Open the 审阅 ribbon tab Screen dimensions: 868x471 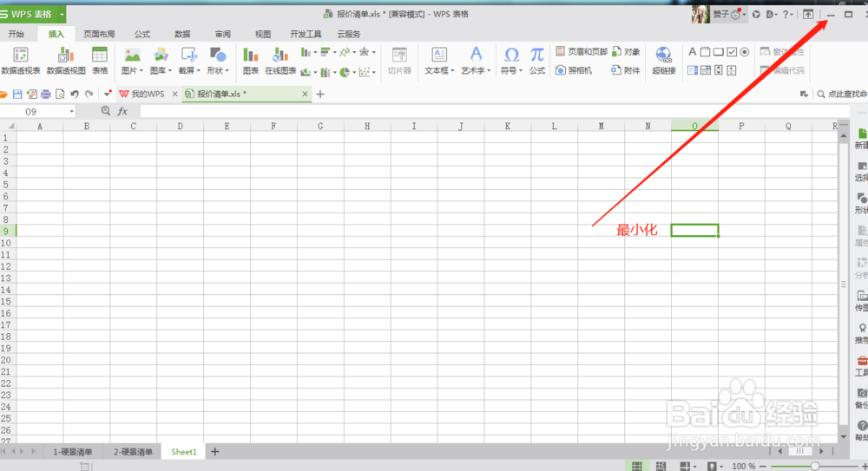pyautogui.click(x=222, y=35)
